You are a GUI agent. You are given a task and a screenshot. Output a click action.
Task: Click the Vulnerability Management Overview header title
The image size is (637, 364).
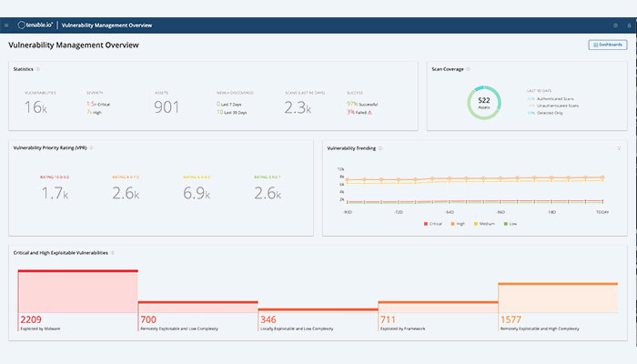[x=106, y=25]
